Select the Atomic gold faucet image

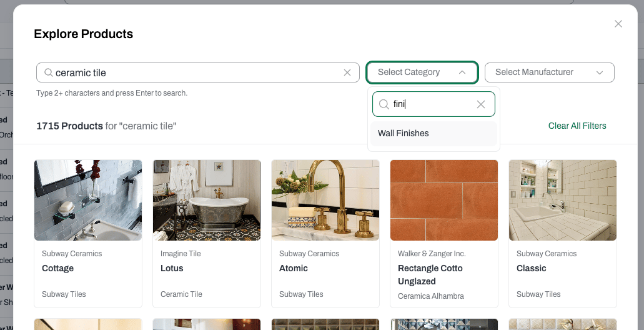[325, 200]
